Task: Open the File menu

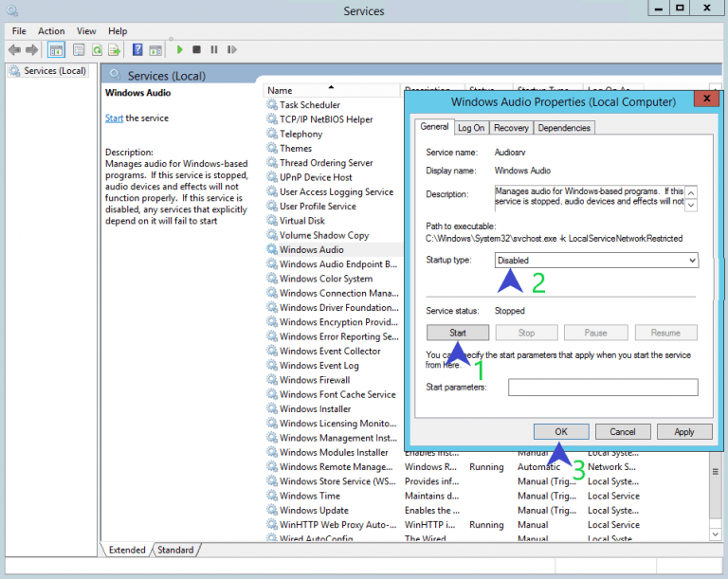Action: [x=19, y=31]
